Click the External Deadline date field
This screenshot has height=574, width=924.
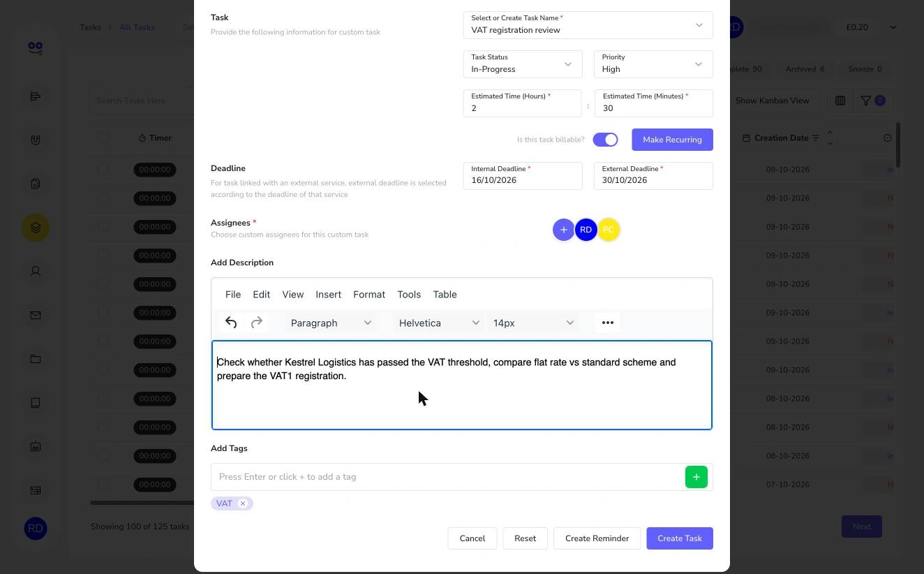click(653, 176)
